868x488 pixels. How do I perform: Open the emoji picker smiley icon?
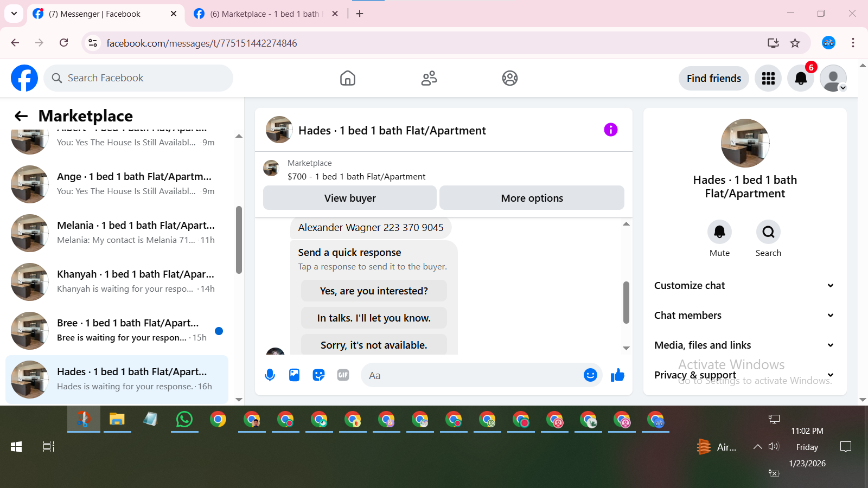[x=590, y=375]
